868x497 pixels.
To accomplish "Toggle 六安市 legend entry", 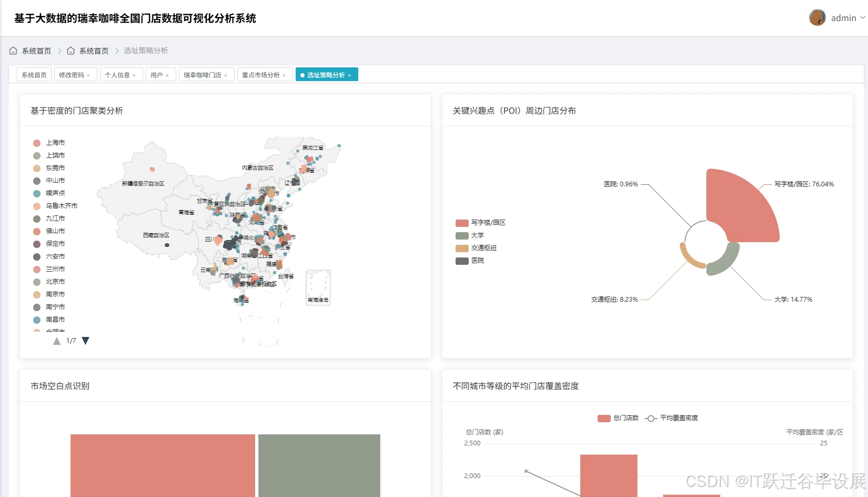I will [49, 256].
